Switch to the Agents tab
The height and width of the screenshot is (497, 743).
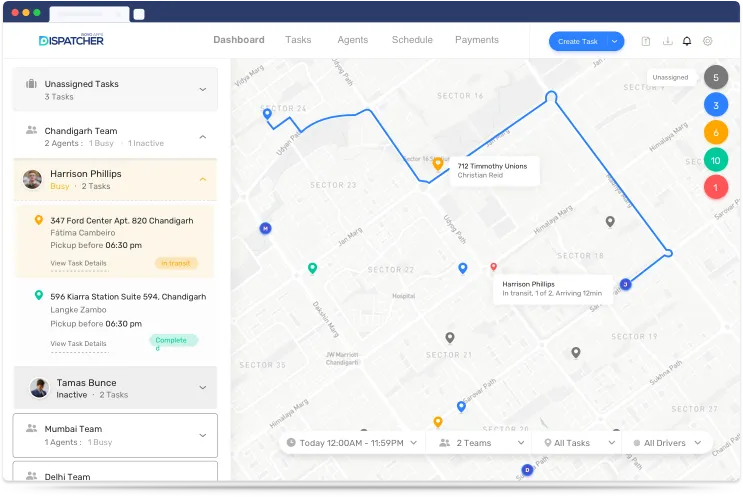[352, 40]
